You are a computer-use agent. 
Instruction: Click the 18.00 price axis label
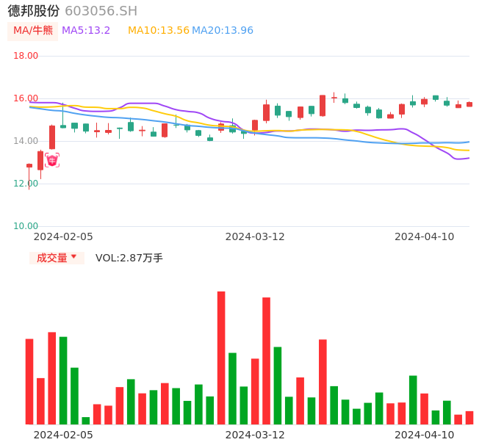coord(26,56)
